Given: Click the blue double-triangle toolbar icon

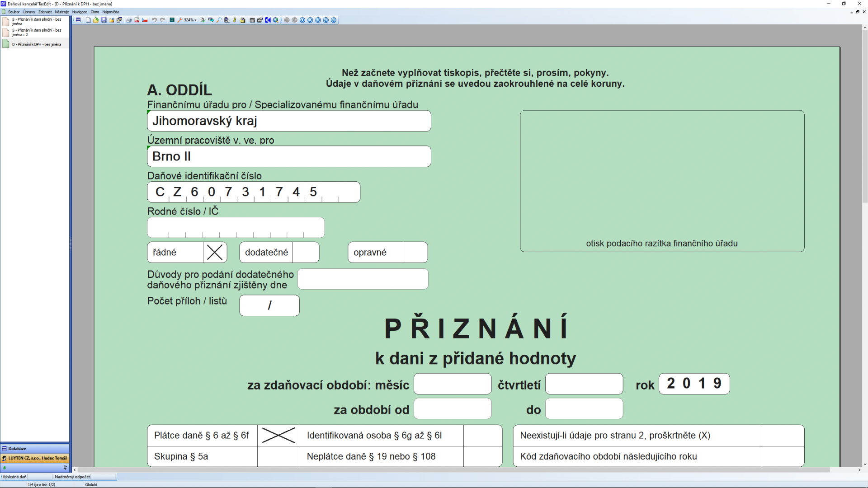Looking at the screenshot, I should [x=268, y=20].
